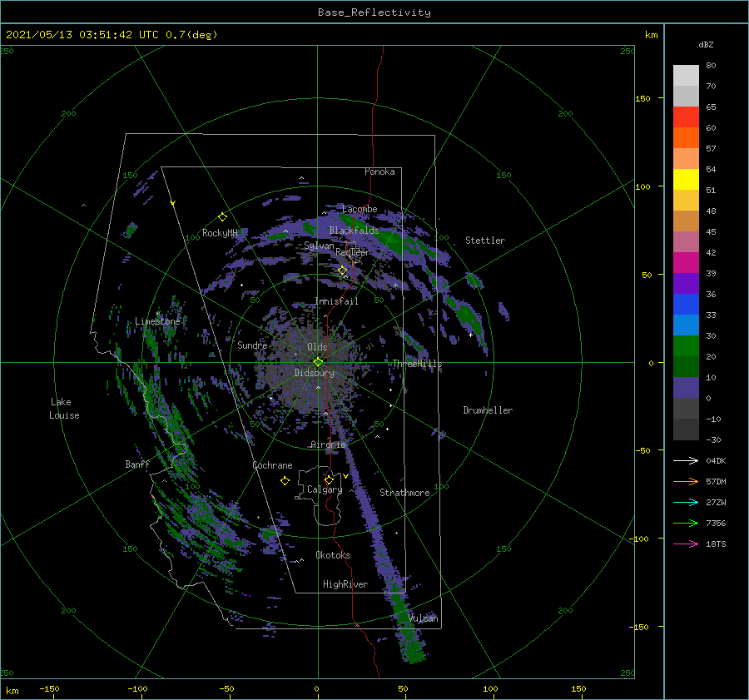Click the Calgary city label
Screen dimensions: 749x700
point(325,489)
